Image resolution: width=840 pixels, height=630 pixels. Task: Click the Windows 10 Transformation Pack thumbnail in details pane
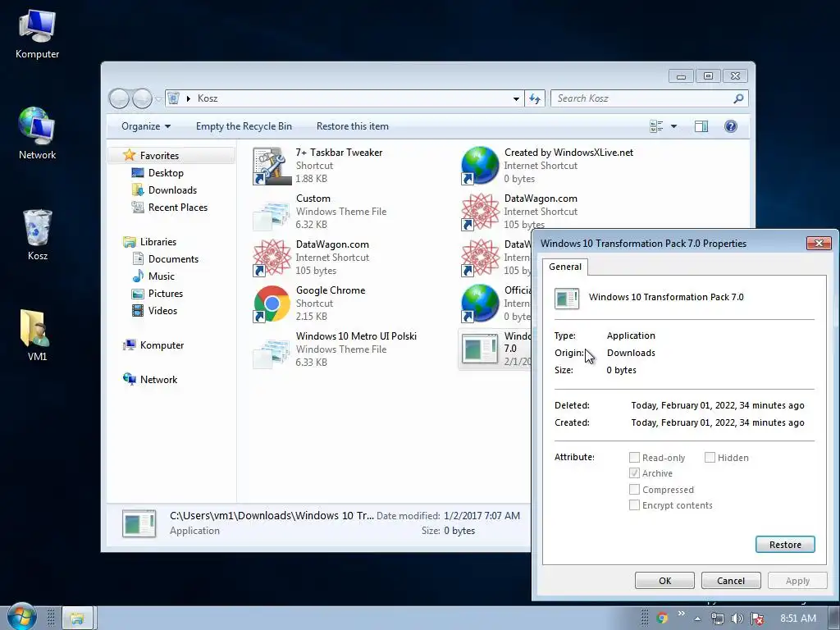pos(139,523)
